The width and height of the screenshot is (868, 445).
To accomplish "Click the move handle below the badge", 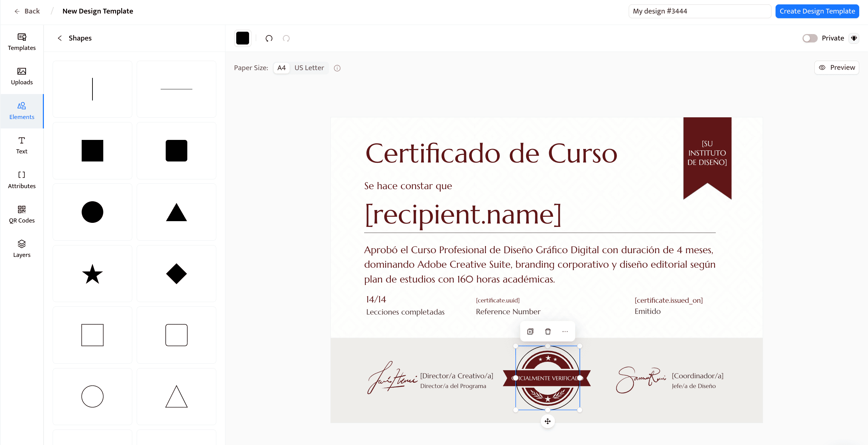I will (x=548, y=421).
